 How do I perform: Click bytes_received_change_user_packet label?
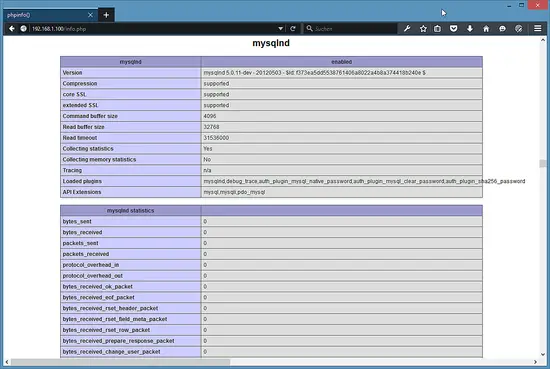[x=112, y=352]
